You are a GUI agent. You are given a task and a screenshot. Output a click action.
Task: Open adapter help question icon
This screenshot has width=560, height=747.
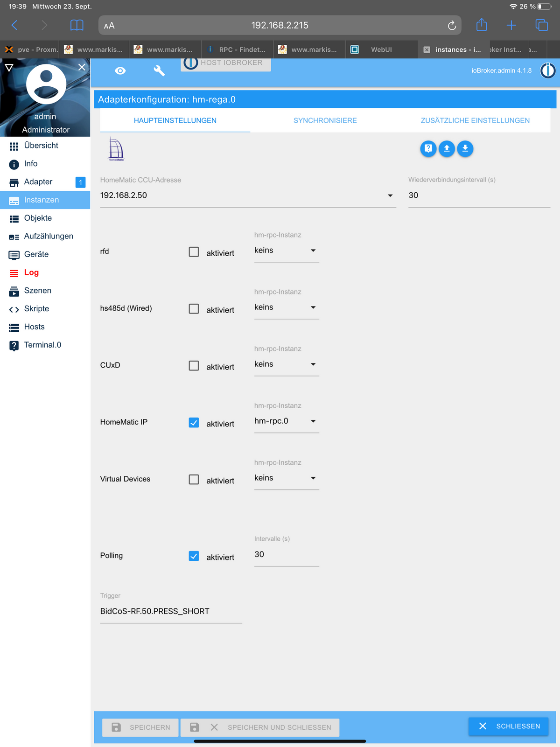pyautogui.click(x=428, y=149)
